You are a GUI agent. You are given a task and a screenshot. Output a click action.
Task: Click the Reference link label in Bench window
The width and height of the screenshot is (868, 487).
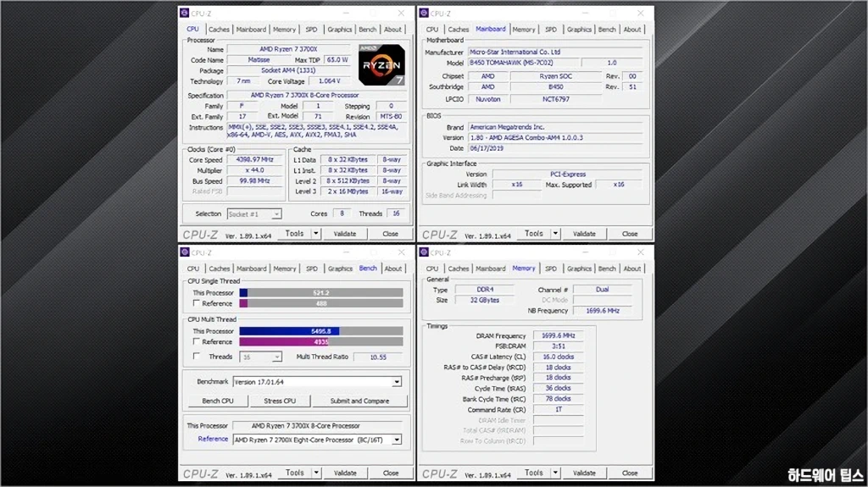tap(213, 439)
